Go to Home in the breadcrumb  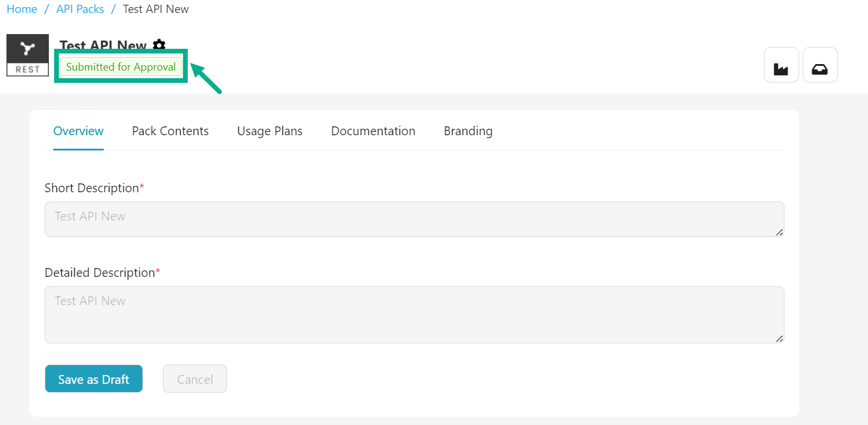coord(22,9)
